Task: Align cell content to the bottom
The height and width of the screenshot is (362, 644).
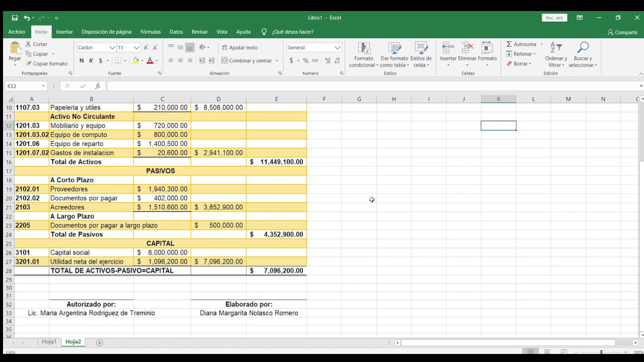Action: click(x=190, y=47)
